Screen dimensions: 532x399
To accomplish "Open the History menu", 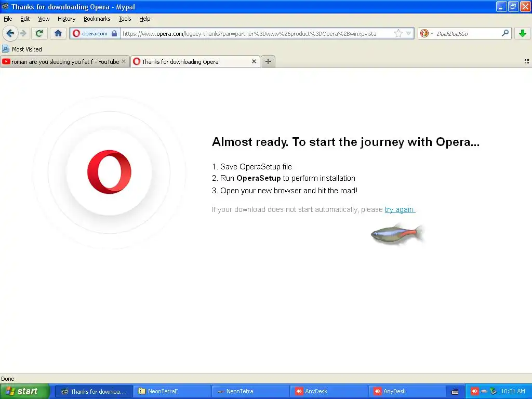I will [66, 19].
